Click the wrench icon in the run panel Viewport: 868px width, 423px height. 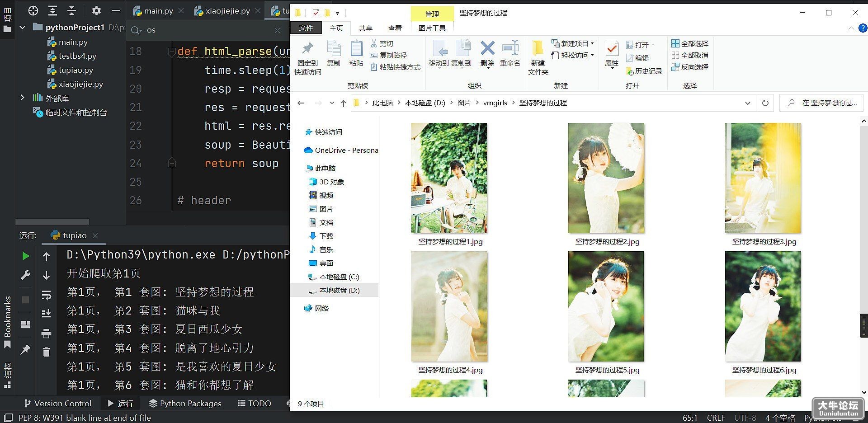(x=26, y=275)
